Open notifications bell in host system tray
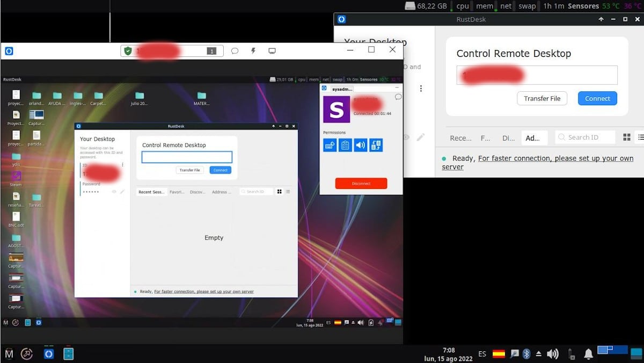 pos(588,354)
